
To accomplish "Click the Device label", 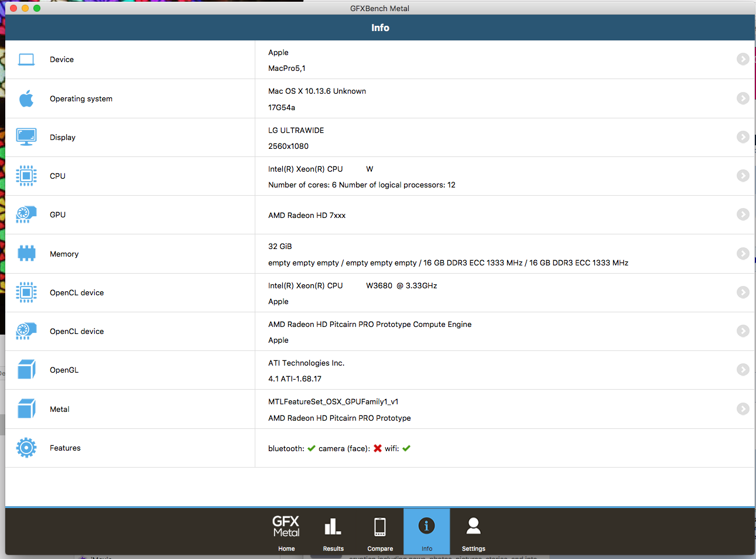I will click(61, 60).
